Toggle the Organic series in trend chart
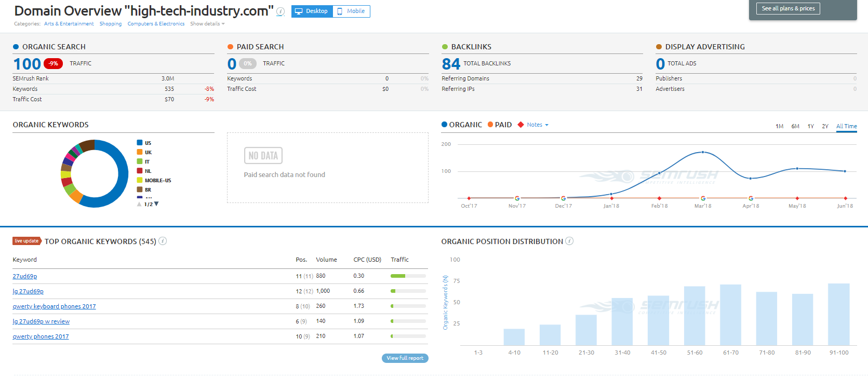The width and height of the screenshot is (868, 379). 462,125
